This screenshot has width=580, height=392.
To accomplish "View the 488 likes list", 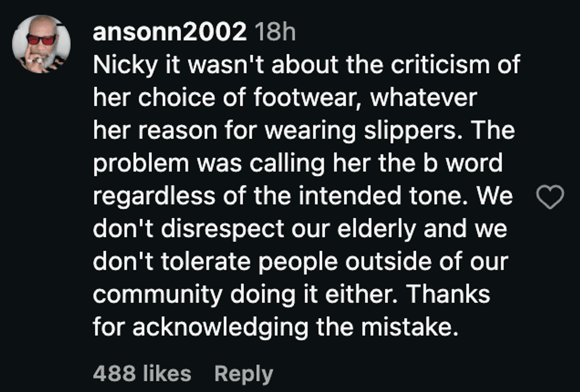I will click(142, 373).
